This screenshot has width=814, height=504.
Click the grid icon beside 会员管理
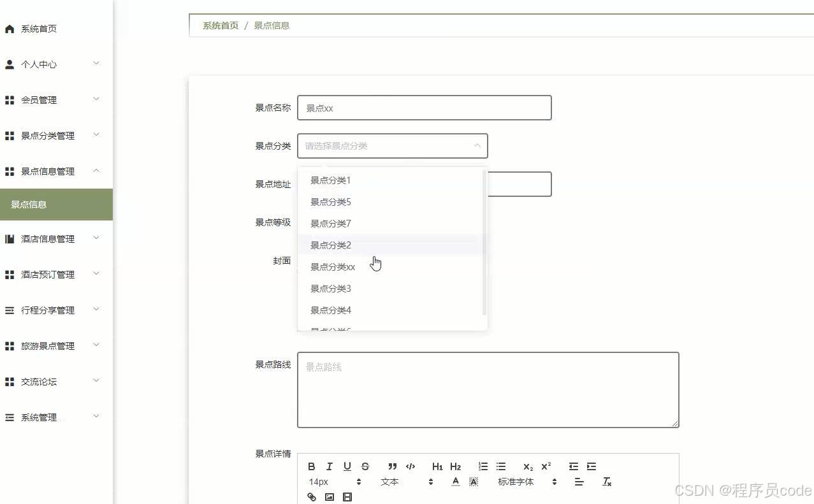coord(10,100)
